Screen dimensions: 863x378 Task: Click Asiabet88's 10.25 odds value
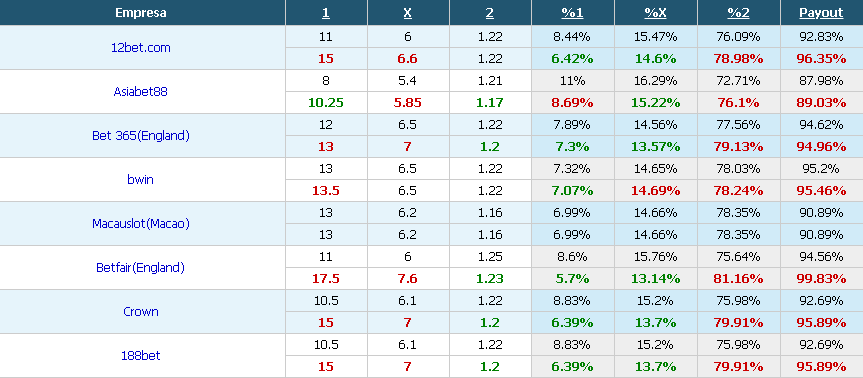(x=326, y=102)
